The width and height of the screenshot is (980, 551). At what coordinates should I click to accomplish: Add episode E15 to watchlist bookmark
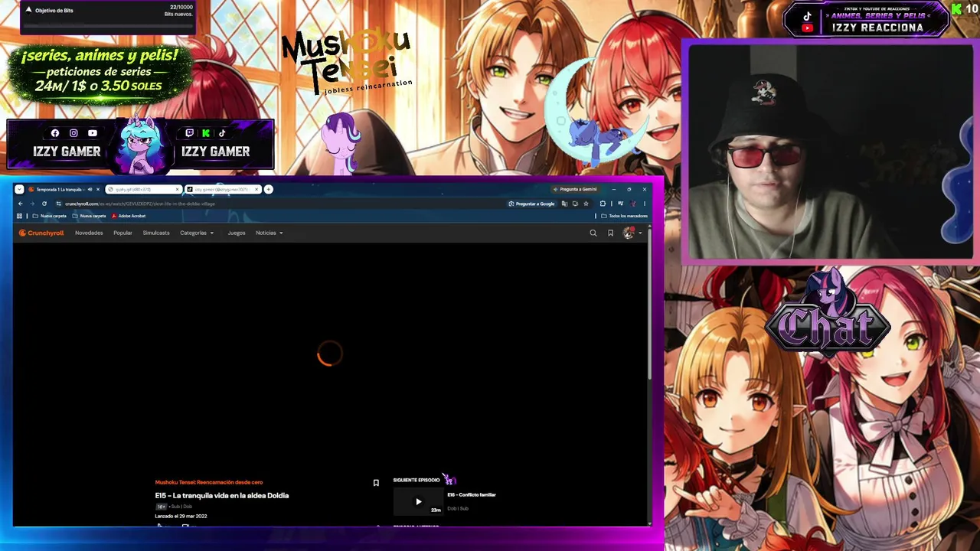376,483
